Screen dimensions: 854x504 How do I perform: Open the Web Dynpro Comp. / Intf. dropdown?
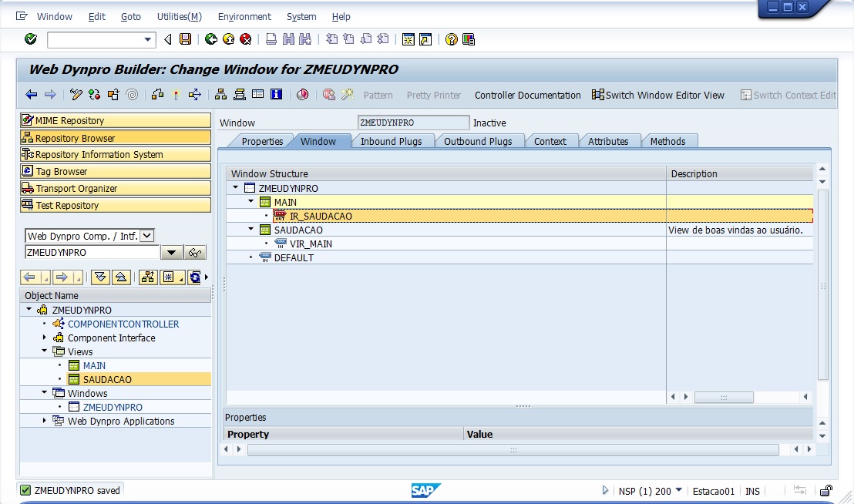click(x=147, y=236)
